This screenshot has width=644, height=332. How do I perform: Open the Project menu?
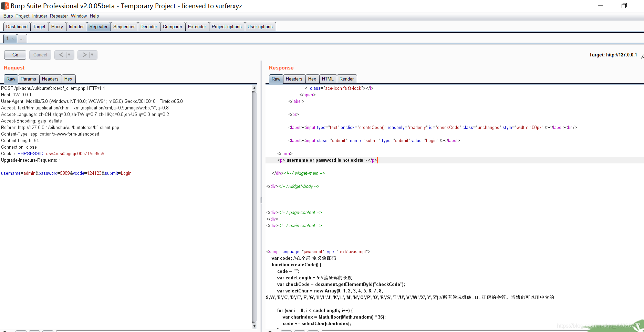22,16
